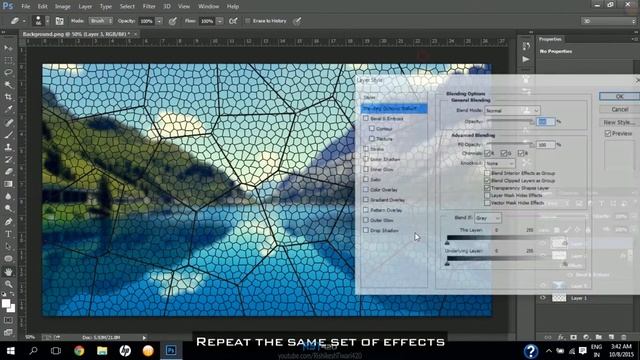Open the Windows Start menu
This screenshot has width=640, height=360.
pyautogui.click(x=11, y=351)
